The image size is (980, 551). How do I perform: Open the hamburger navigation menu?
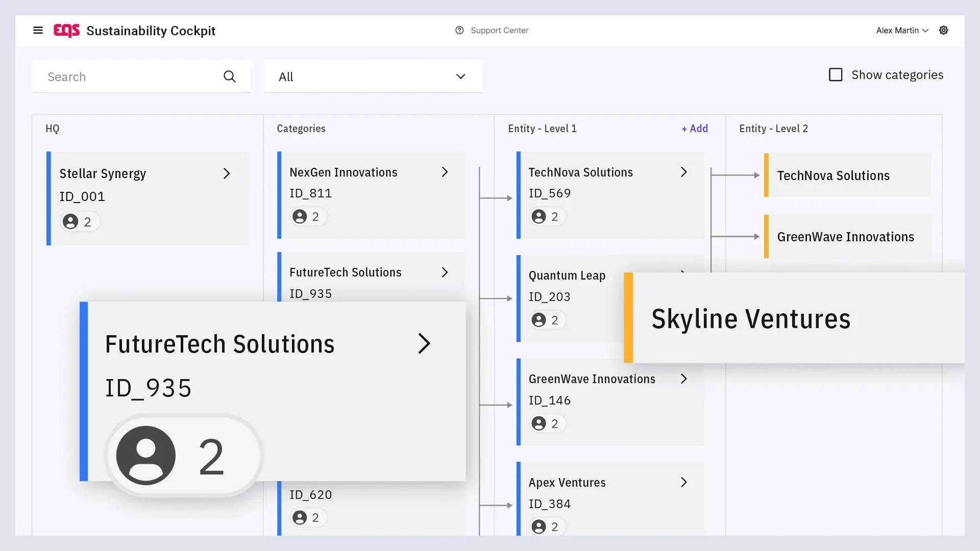pyautogui.click(x=38, y=31)
